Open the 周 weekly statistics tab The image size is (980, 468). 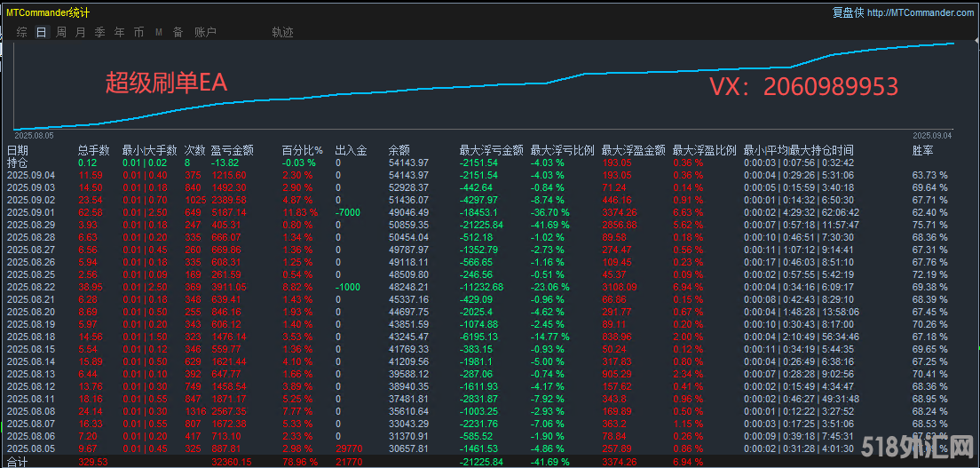click(61, 32)
